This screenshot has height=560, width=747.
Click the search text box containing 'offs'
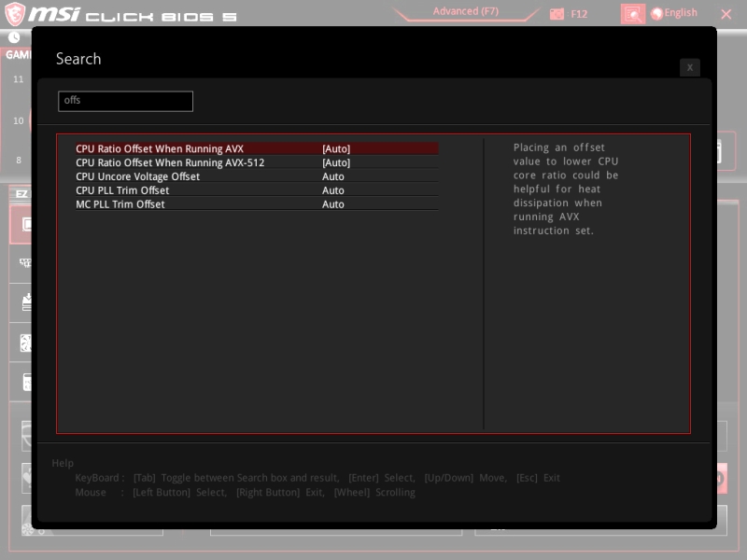coord(125,101)
